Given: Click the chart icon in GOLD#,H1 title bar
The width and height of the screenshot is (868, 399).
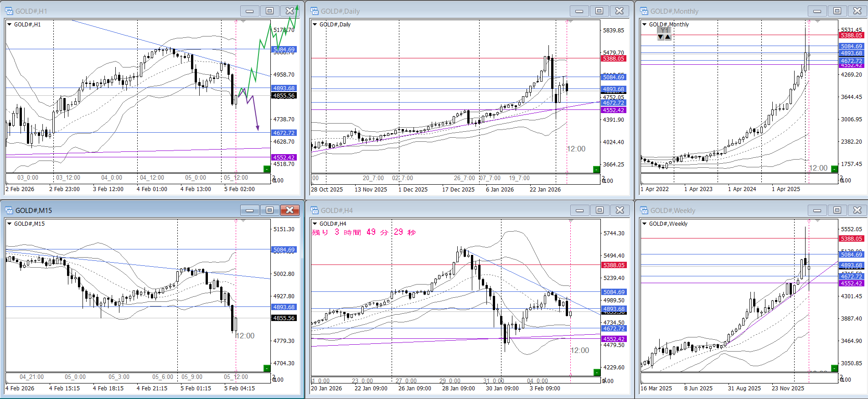Looking at the screenshot, I should 9,11.
